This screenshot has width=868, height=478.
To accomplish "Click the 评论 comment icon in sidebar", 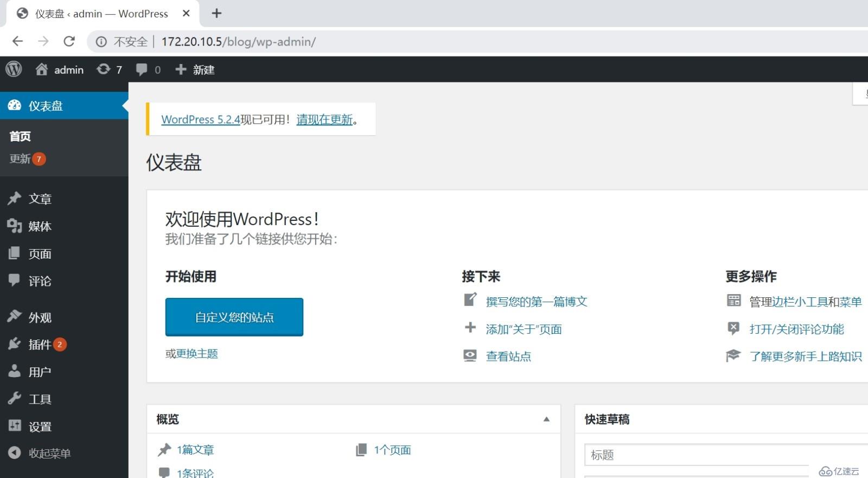I will click(x=15, y=280).
